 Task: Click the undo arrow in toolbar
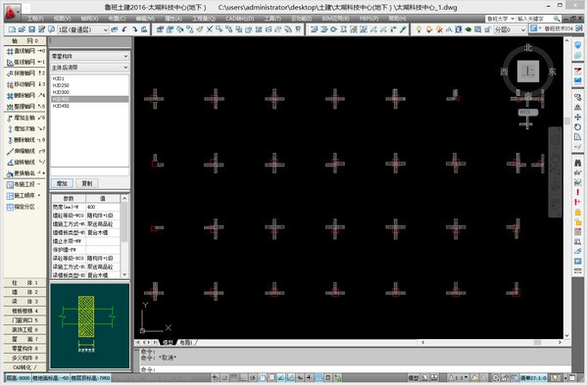click(124, 29)
